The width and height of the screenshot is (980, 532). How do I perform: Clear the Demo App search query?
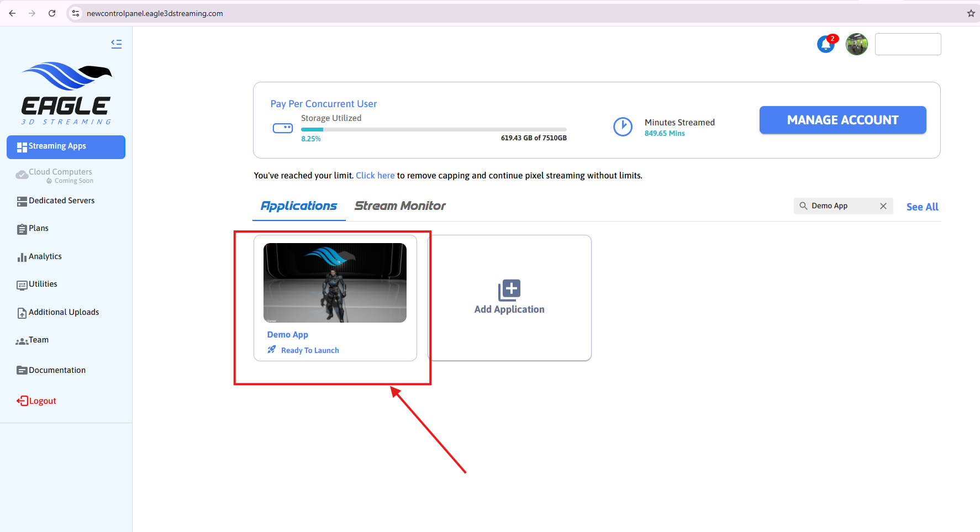click(x=883, y=206)
